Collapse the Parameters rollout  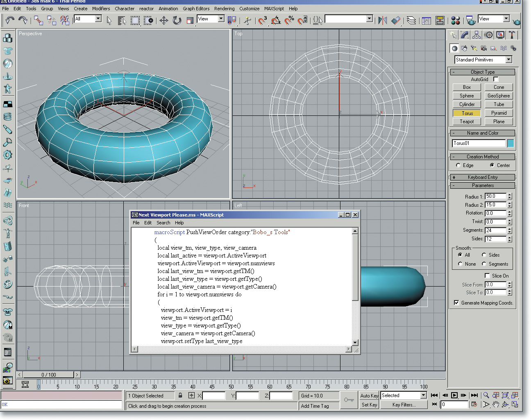tap(483, 185)
